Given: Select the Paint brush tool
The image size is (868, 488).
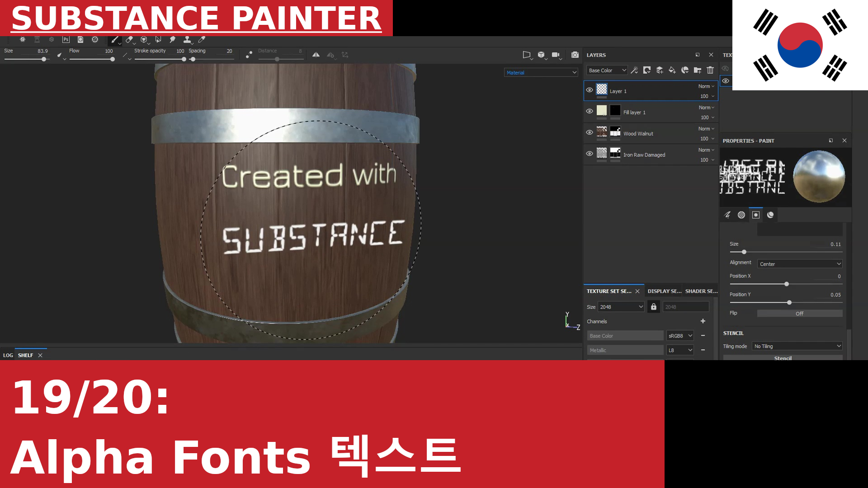Looking at the screenshot, I should click(x=115, y=40).
